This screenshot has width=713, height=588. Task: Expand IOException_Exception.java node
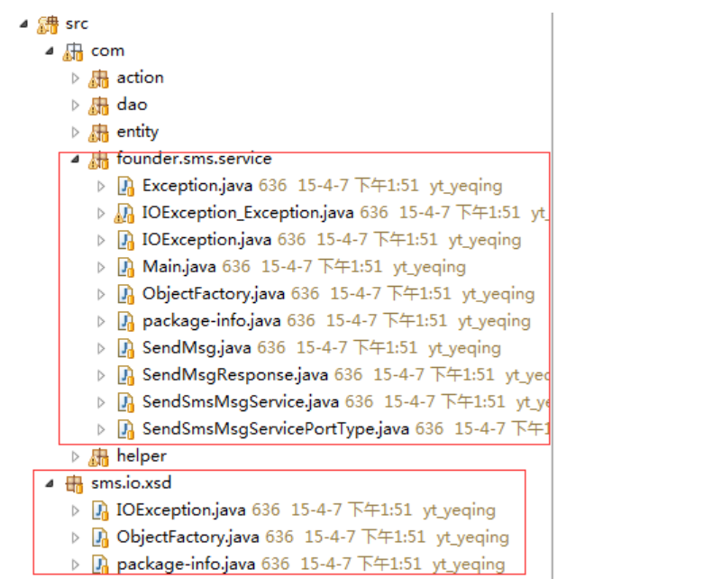101,213
